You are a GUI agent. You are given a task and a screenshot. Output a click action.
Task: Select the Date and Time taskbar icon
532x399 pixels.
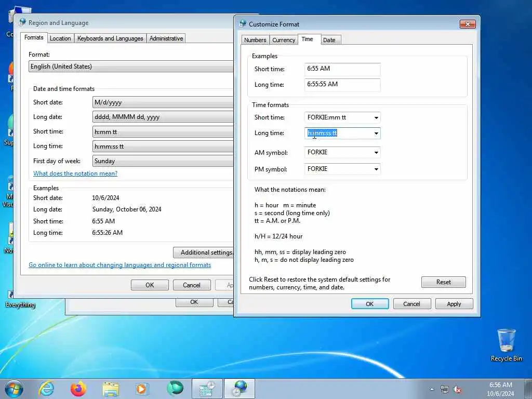[207, 389]
